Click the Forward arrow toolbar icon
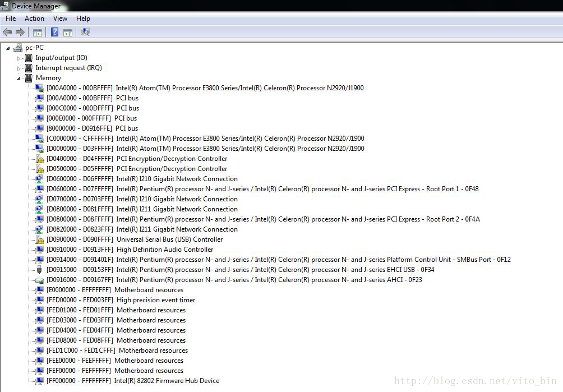563x392 pixels. coord(20,33)
